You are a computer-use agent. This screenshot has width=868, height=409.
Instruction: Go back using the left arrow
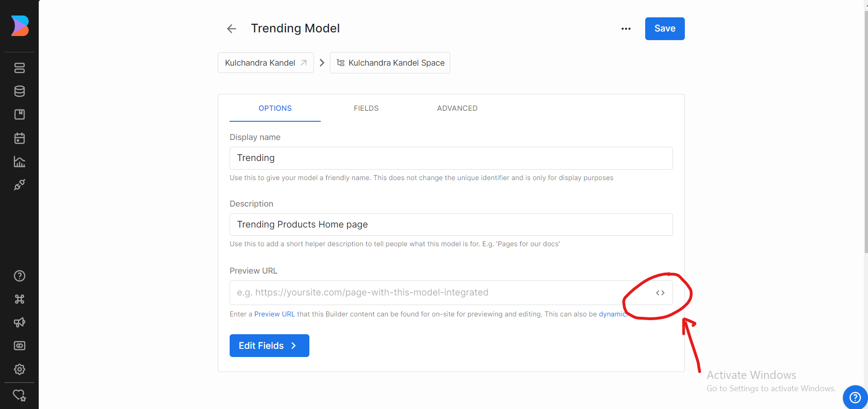[x=231, y=29]
